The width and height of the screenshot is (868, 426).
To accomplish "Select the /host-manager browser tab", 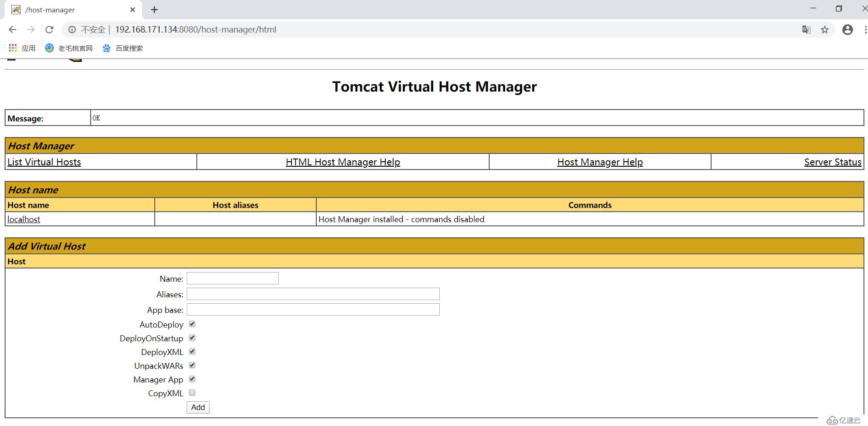I will (73, 10).
